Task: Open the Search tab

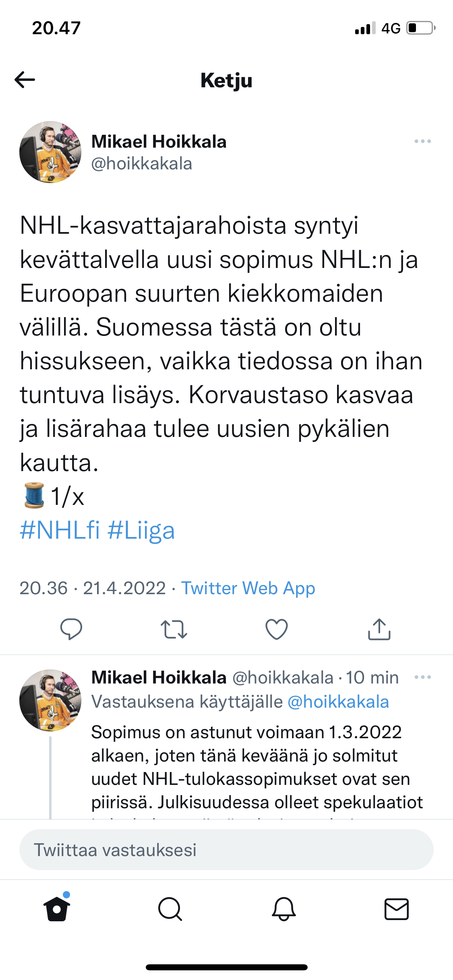Action: pyautogui.click(x=170, y=908)
